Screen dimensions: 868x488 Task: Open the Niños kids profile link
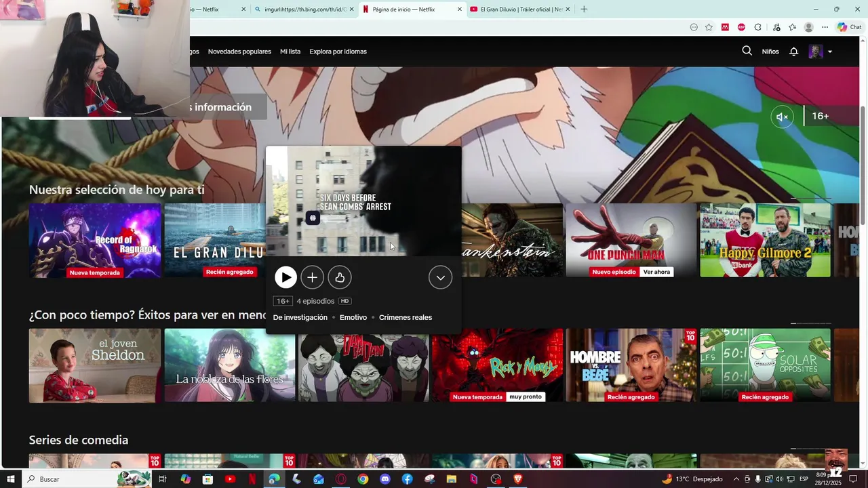tap(770, 52)
